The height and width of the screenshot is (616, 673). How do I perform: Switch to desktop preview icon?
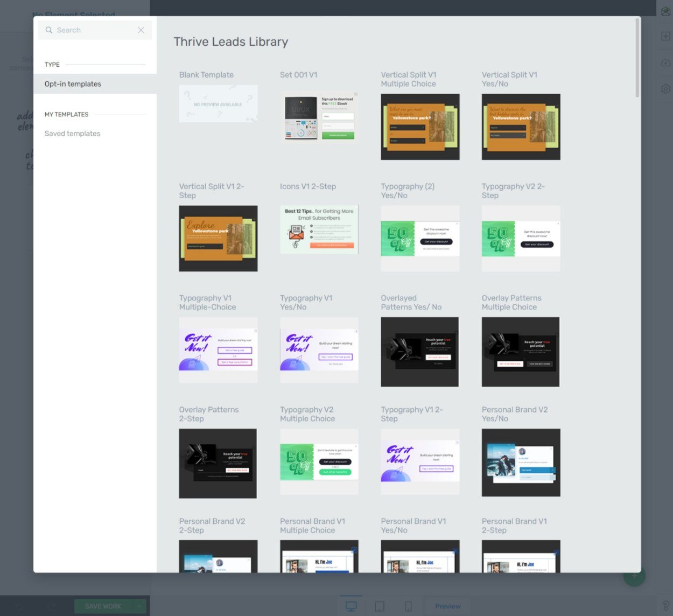coord(351,606)
